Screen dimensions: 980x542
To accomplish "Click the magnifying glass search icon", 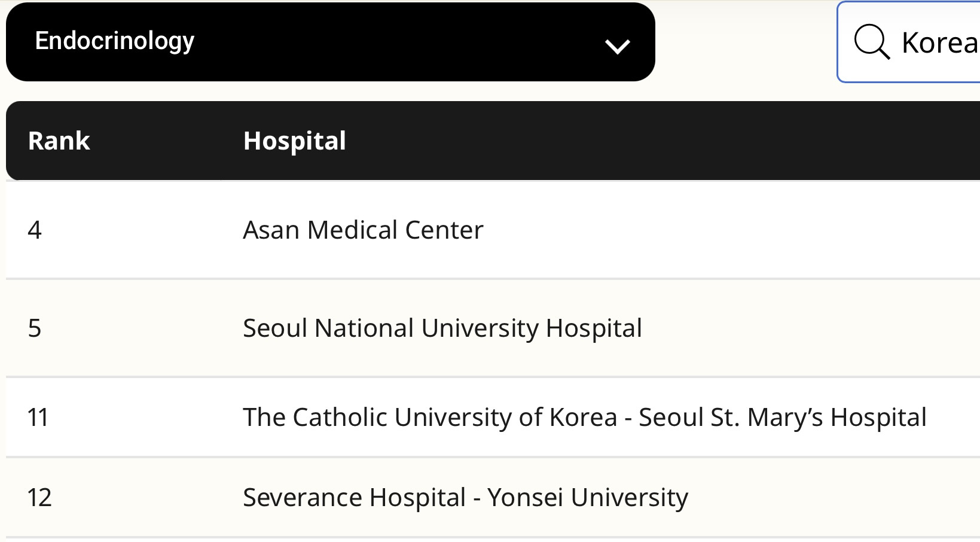I will click(871, 42).
